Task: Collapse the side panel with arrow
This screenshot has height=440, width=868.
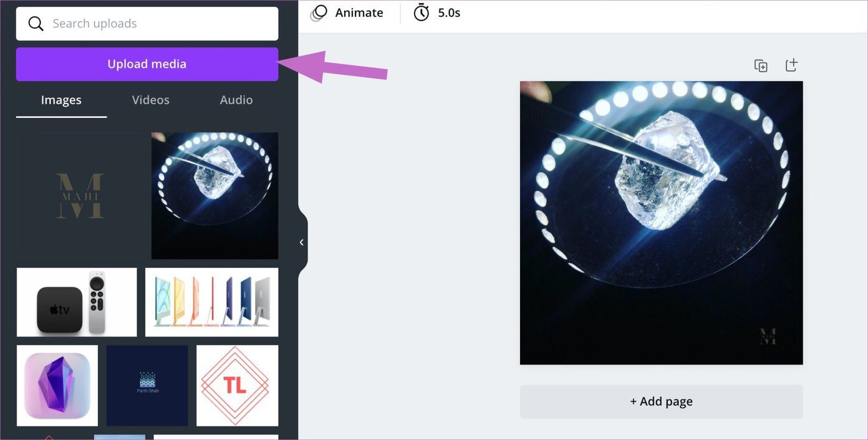Action: (302, 242)
